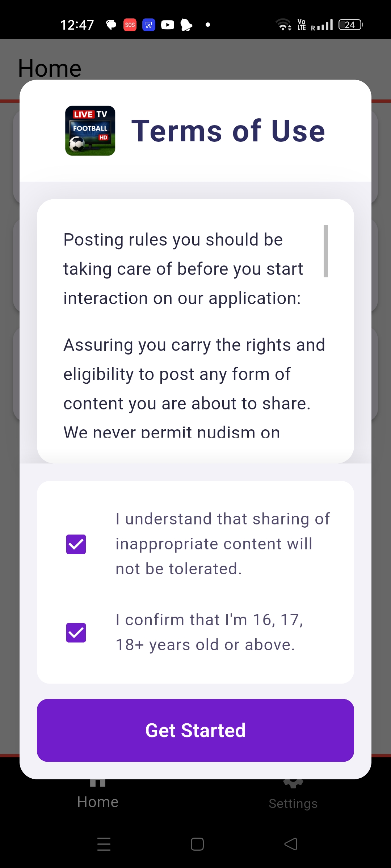This screenshot has height=868, width=391.
Task: Tap the Live TV Football app logo
Action: 90,131
